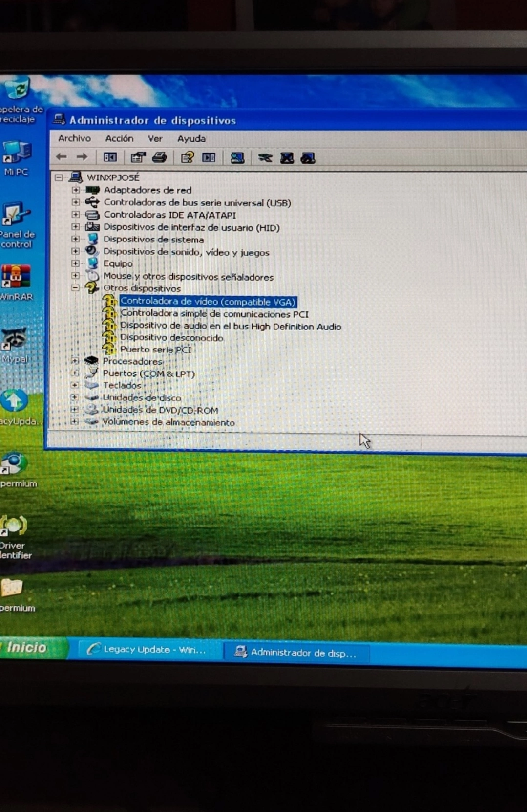Expand Volúmenes de almacenamiento
527x812 pixels.
pos(74,421)
